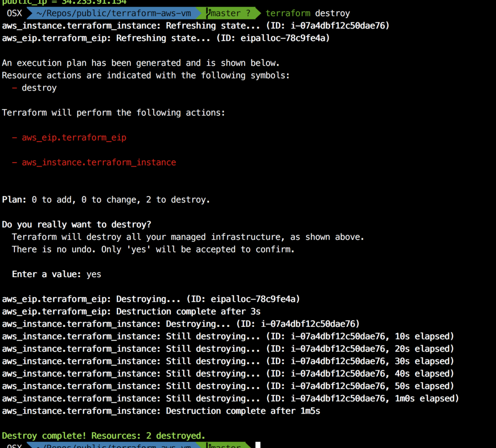
Task: Click the white cursor block at bottom prompt
Action: (258, 445)
